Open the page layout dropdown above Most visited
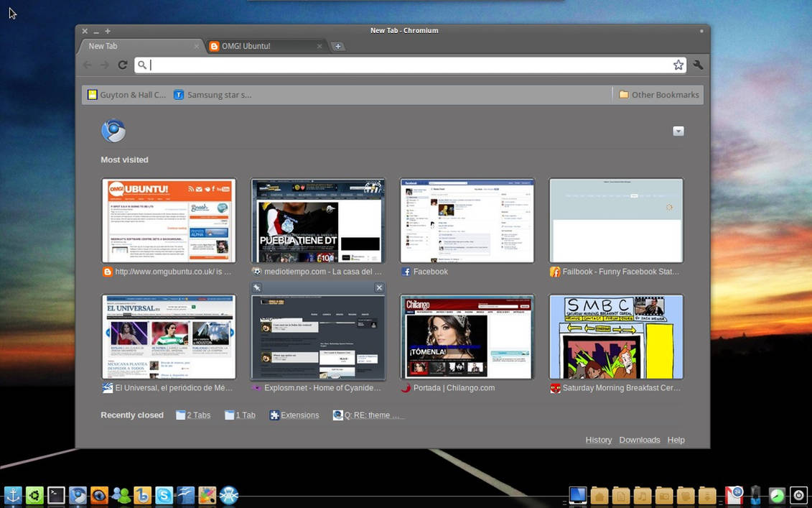This screenshot has height=508, width=812. pos(678,131)
